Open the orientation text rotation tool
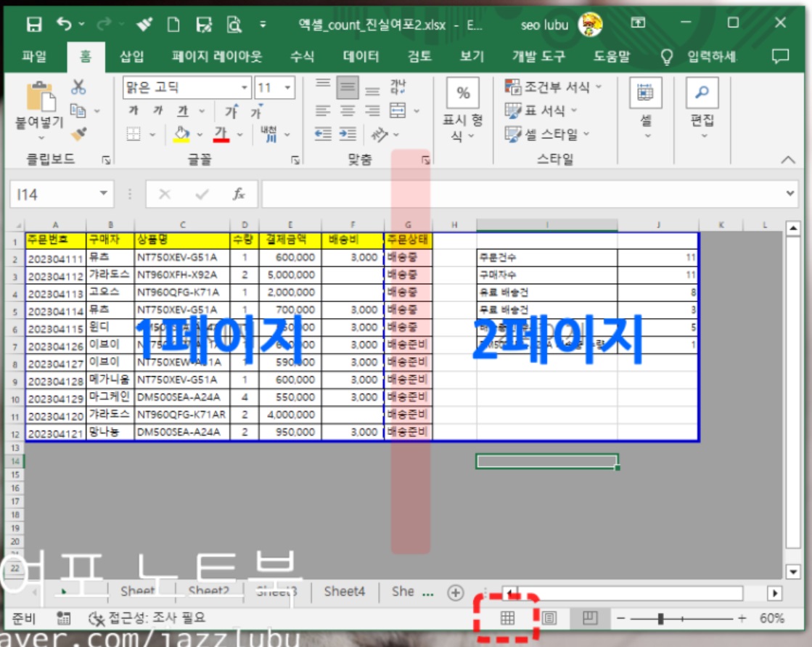Screen dimensions: 812x647 click(x=380, y=134)
